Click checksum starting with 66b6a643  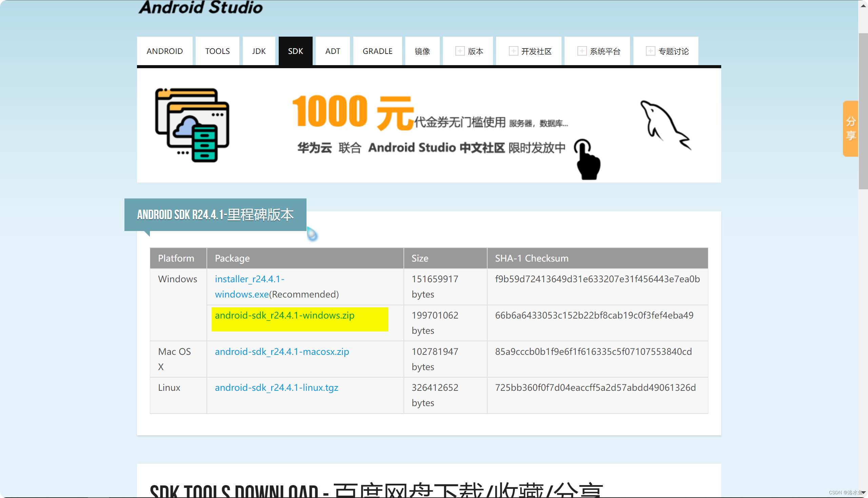tap(594, 315)
